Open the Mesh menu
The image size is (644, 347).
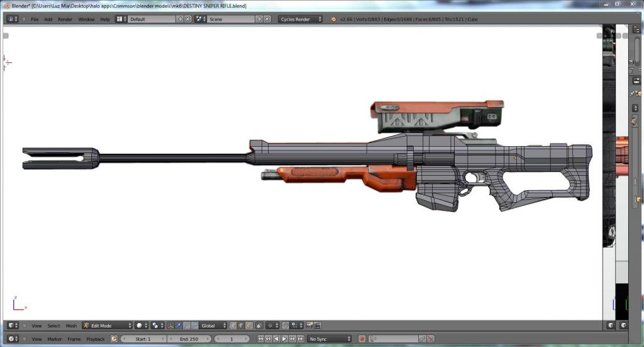tap(71, 326)
